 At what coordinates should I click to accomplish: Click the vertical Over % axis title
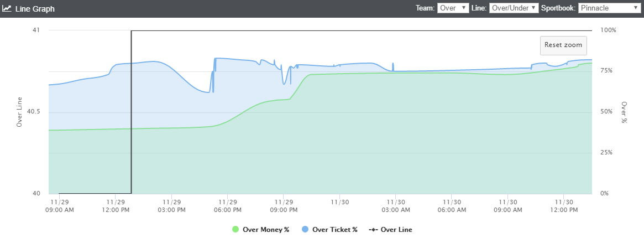coord(624,112)
